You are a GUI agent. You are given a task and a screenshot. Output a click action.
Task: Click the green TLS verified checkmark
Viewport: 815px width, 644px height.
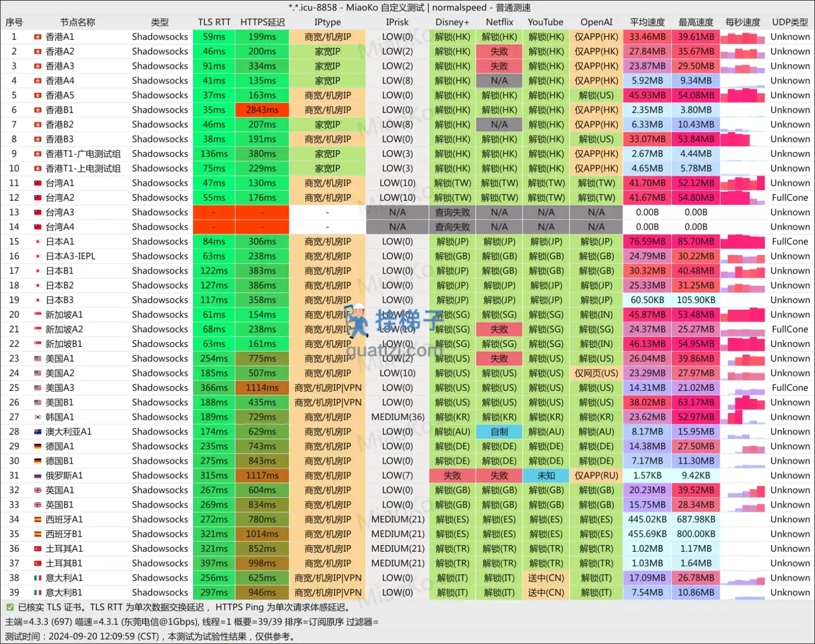click(10, 607)
